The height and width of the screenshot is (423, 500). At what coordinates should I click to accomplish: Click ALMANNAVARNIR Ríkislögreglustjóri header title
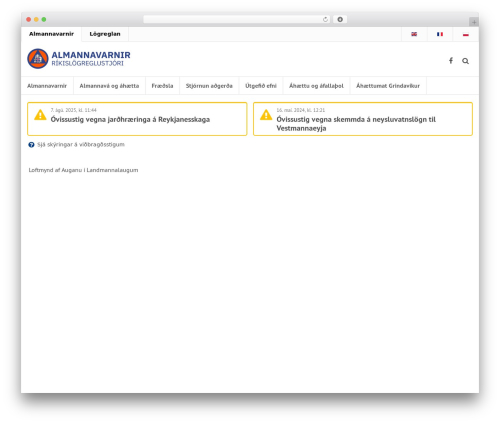pos(91,59)
